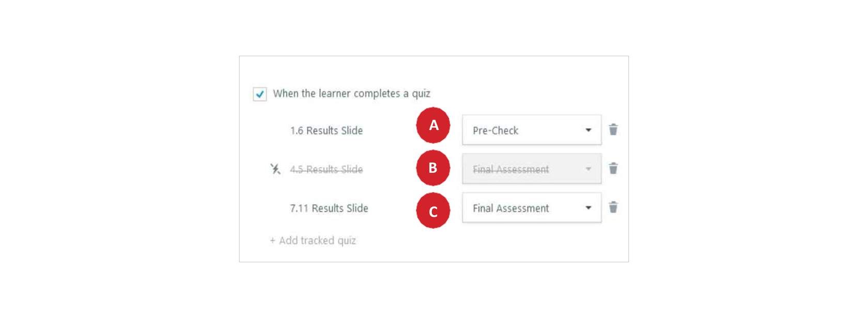Delete the 1.6 Results Slide tracked quiz
Viewport: 868px width, 318px height.
point(613,130)
